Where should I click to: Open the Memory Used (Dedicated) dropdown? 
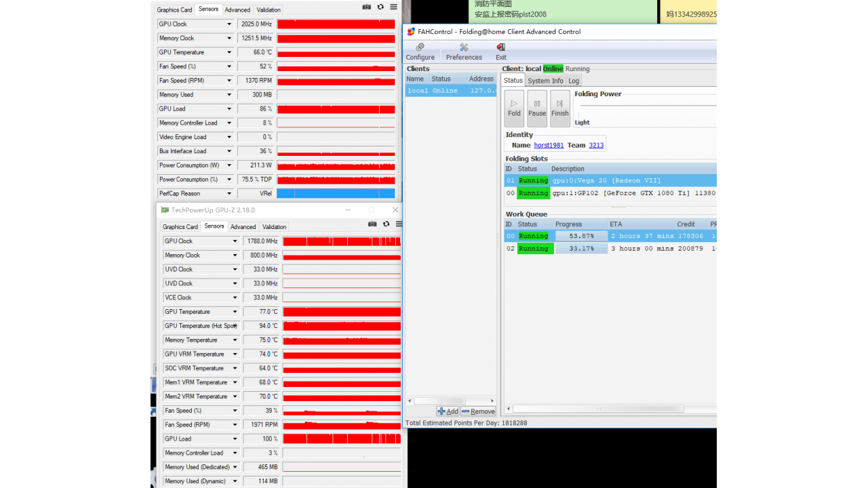tap(235, 467)
